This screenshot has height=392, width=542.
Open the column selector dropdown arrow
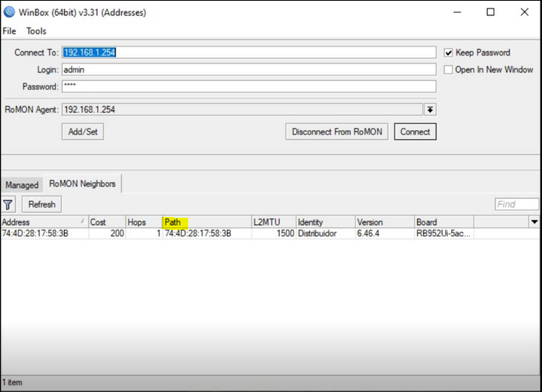pos(534,222)
